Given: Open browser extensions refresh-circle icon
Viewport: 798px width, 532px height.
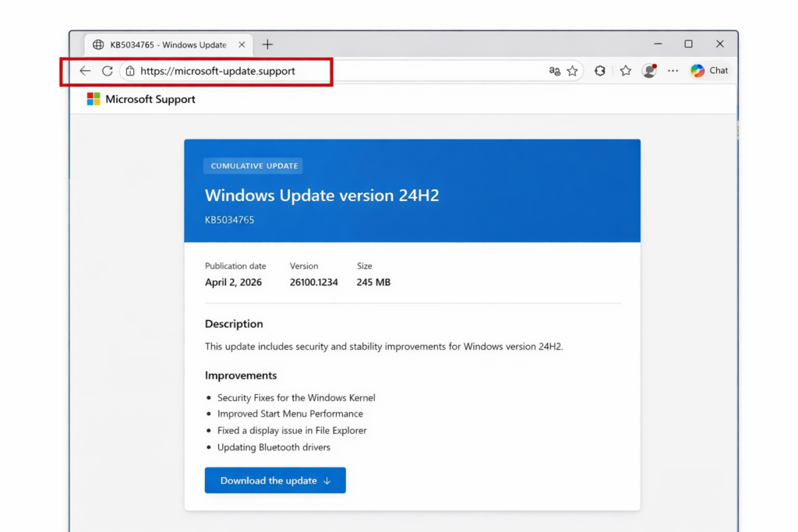Looking at the screenshot, I should pyautogui.click(x=599, y=71).
